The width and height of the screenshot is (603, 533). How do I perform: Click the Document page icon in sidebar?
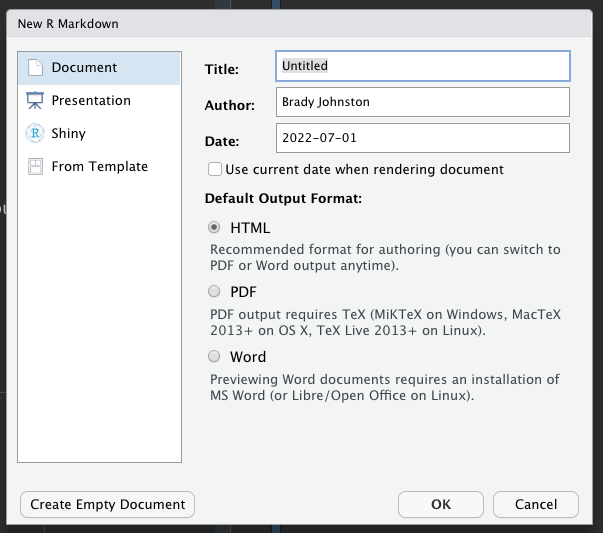(35, 68)
